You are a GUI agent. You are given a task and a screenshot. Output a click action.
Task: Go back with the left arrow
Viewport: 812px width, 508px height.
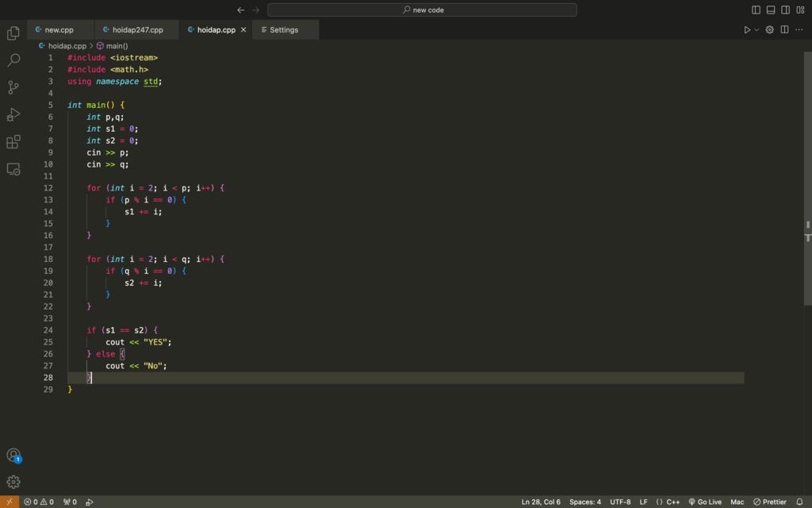[x=241, y=10]
